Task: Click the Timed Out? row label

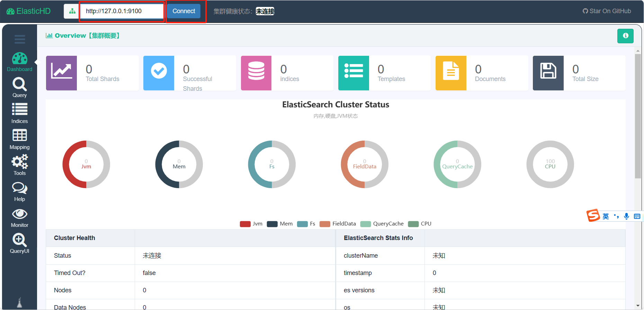Action: pos(70,273)
